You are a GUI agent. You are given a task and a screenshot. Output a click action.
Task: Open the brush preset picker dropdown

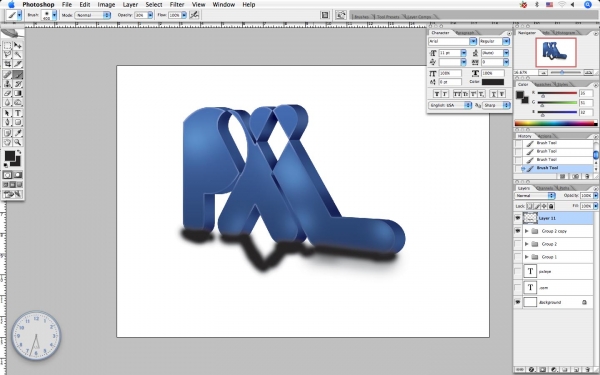tap(54, 15)
